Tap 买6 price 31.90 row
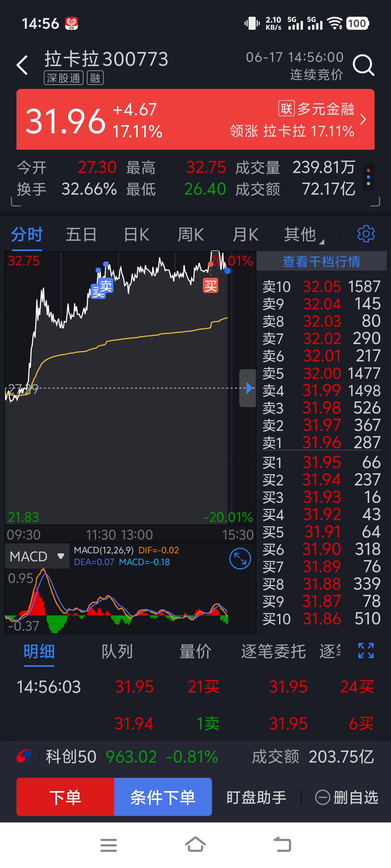The image size is (391, 868). coord(321,549)
